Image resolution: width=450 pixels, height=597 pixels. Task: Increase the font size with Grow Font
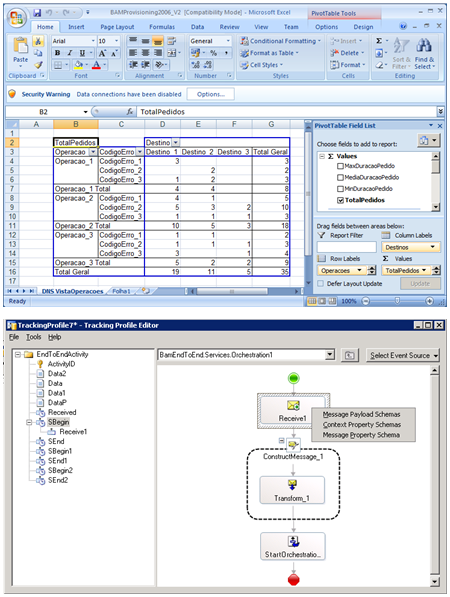pos(102,53)
